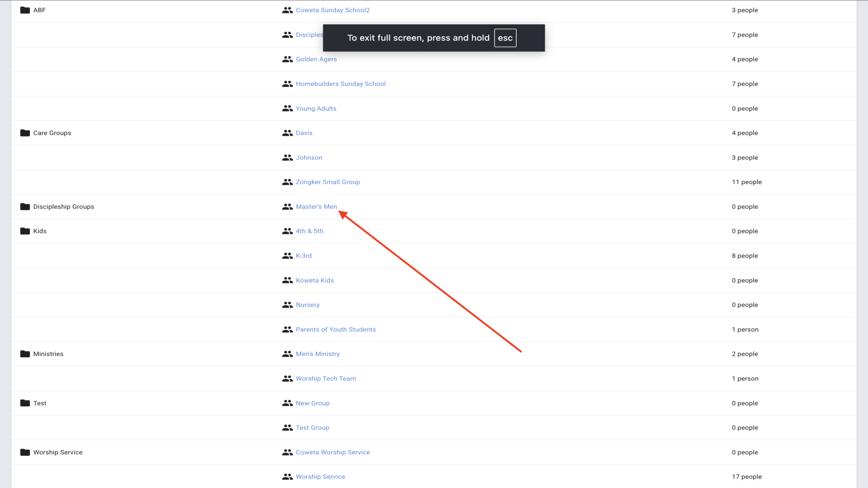Click group icon beside Golden Agers
This screenshot has height=488, width=868.
[287, 59]
